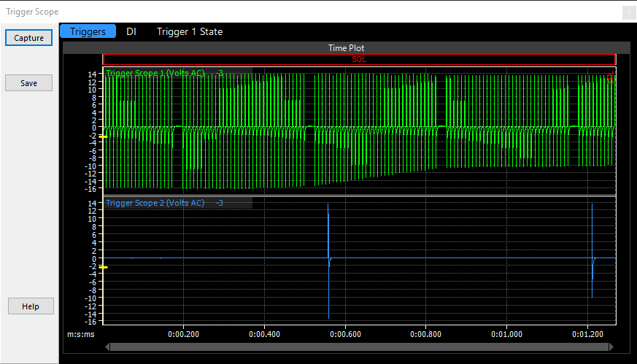Click the yellow trigger level marker on Scope 1
Image resolution: width=637 pixels, height=364 pixels.
(104, 136)
